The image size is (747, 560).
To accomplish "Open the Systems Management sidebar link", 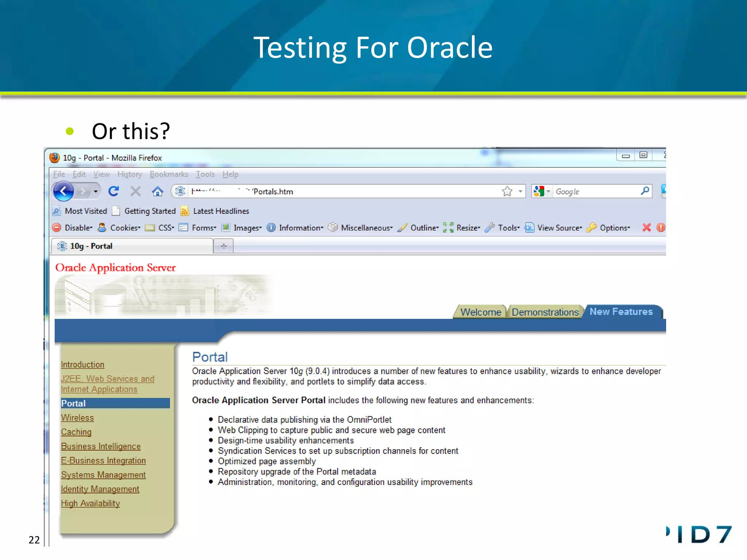I will point(103,475).
